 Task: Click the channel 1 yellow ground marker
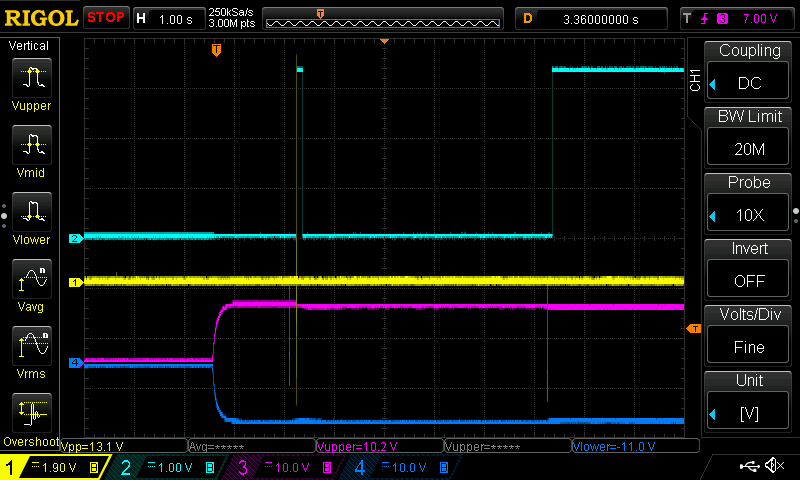[76, 282]
